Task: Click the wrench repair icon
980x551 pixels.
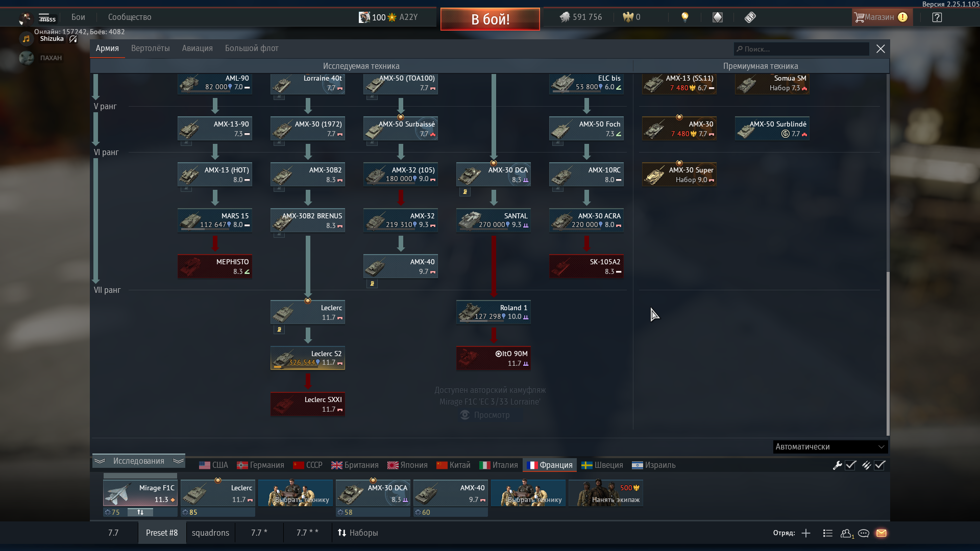Action: click(x=838, y=465)
